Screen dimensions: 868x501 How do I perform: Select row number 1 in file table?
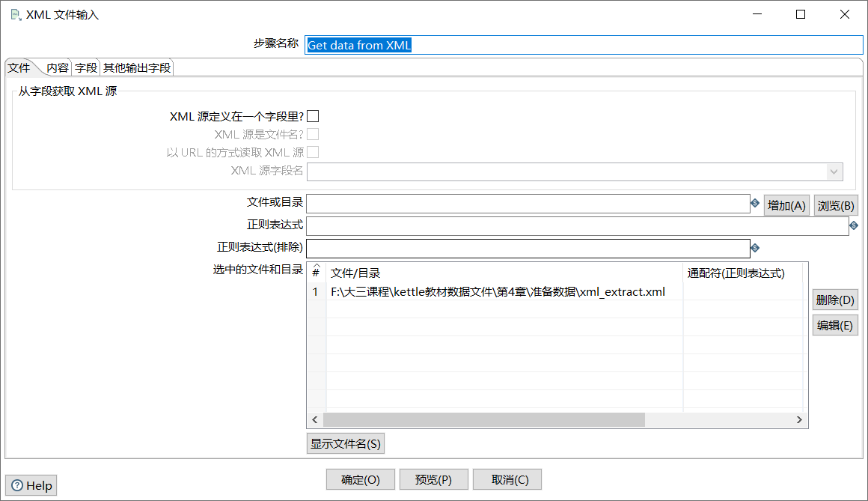[x=316, y=291]
